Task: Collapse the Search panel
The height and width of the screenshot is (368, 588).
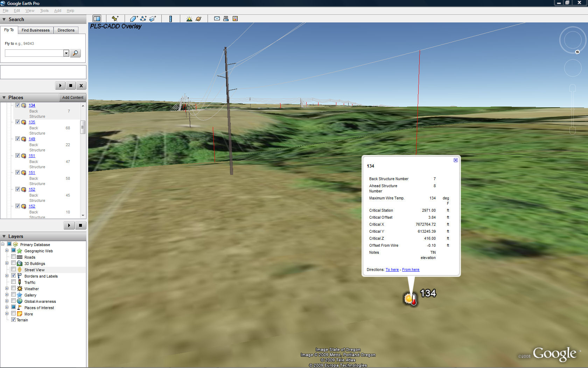Action: coord(4,20)
